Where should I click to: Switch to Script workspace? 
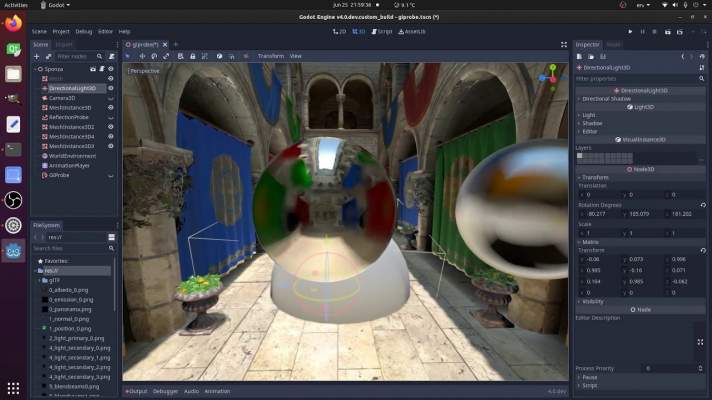click(x=382, y=32)
